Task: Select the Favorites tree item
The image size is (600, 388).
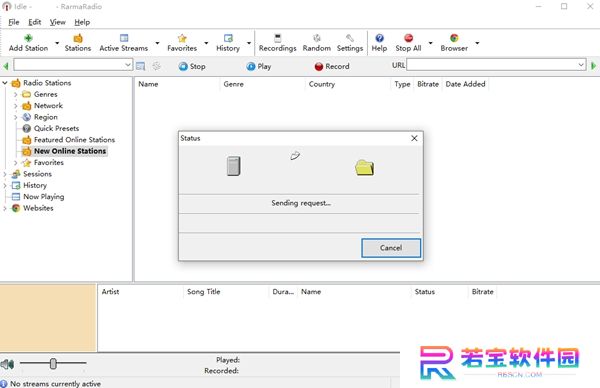Action: point(49,163)
